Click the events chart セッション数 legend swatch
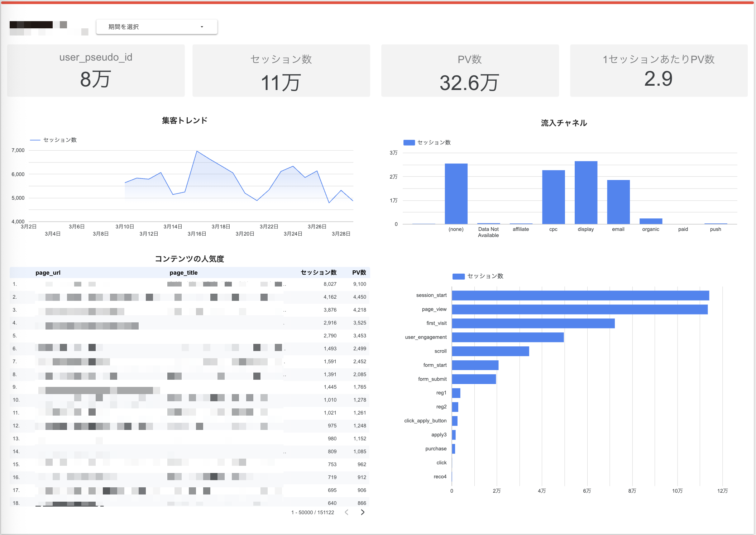This screenshot has width=756, height=535. (x=458, y=276)
